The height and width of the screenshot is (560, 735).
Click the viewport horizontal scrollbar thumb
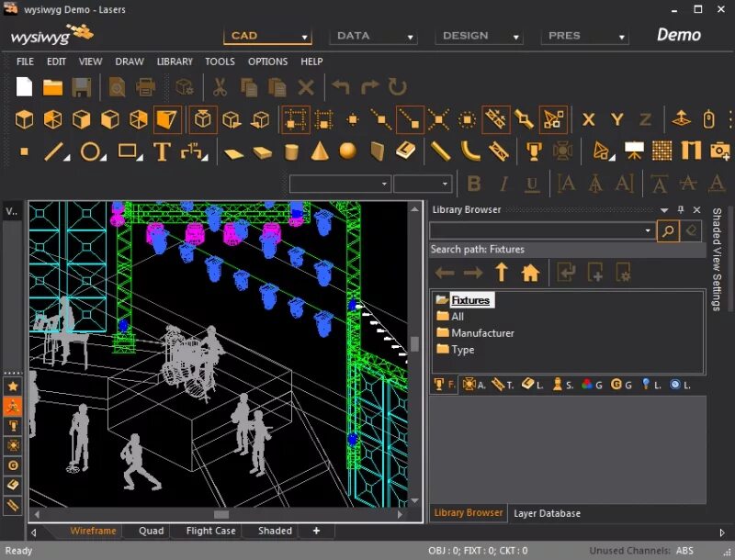click(x=221, y=514)
